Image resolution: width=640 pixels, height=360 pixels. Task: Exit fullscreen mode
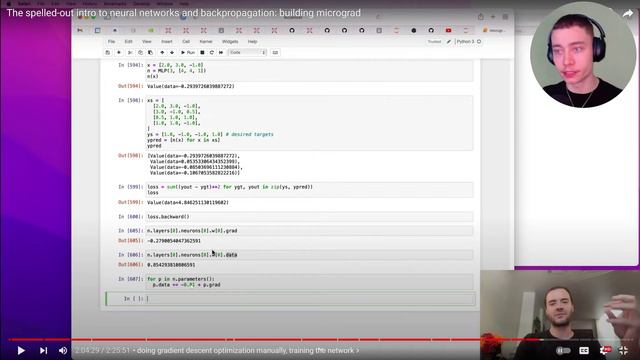(623, 350)
